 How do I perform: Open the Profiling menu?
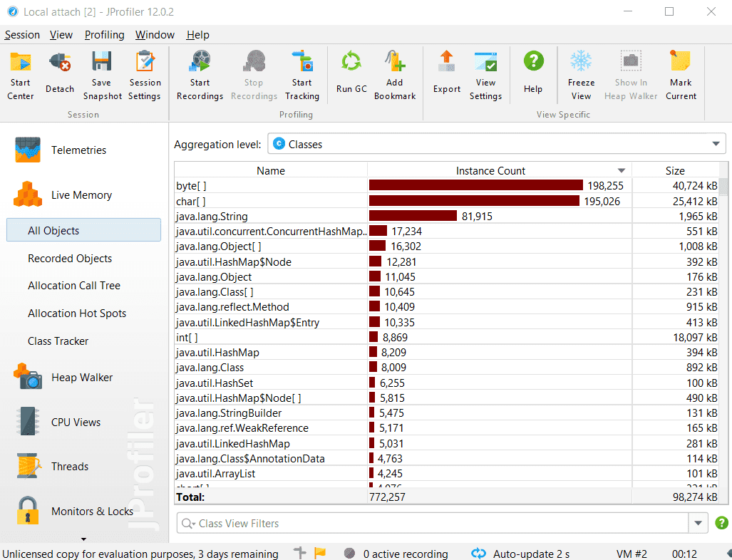click(x=105, y=35)
